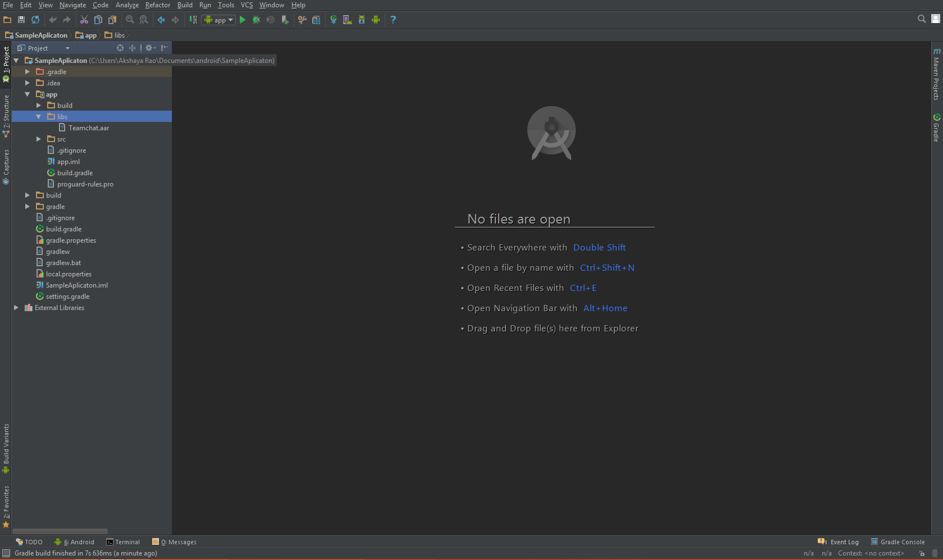Open AVD Manager toolbar icon
943x560 pixels.
[x=348, y=20]
